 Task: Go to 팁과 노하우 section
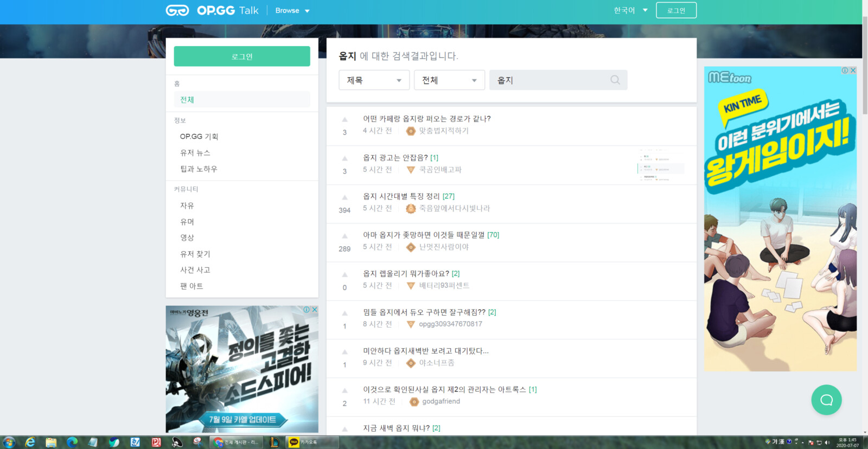click(x=199, y=169)
